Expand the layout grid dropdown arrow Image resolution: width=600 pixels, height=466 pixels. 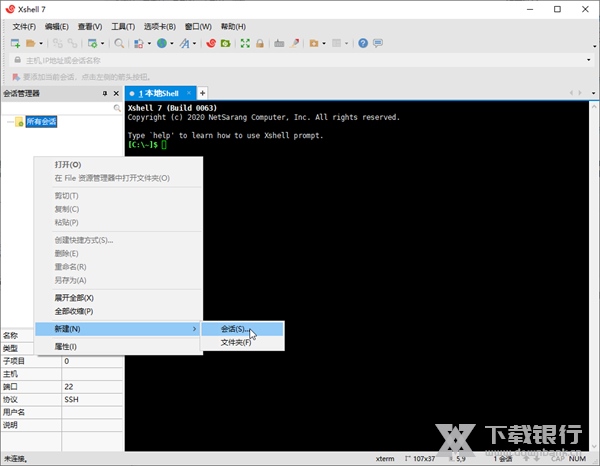346,44
